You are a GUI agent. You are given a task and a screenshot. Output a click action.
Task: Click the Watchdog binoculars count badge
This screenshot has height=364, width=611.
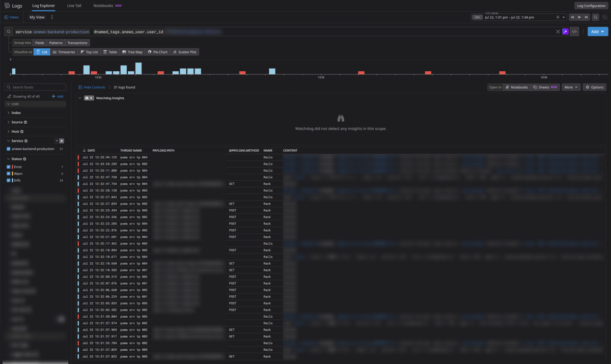pos(89,98)
